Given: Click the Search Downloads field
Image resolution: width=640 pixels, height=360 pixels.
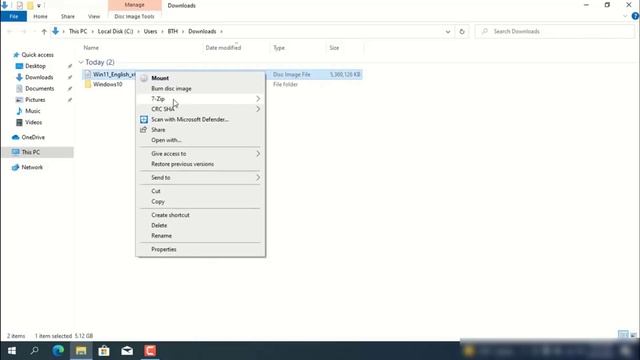Looking at the screenshot, I should pyautogui.click(x=555, y=31).
